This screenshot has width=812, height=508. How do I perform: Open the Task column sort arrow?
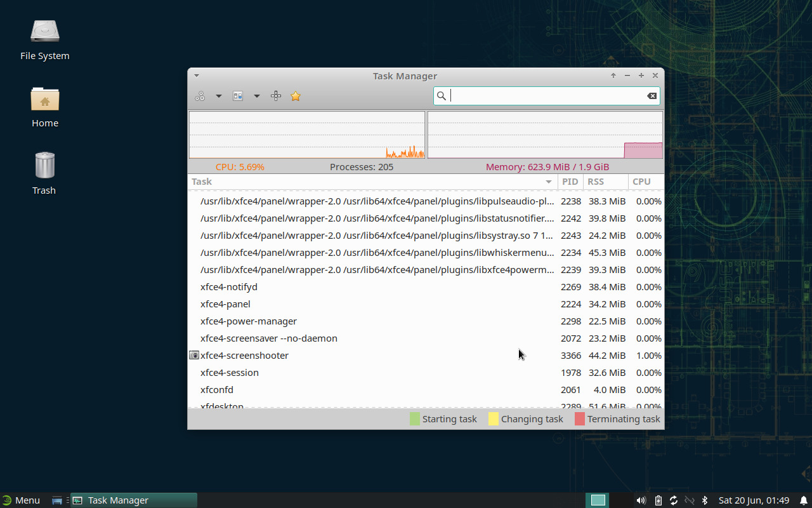click(x=548, y=182)
